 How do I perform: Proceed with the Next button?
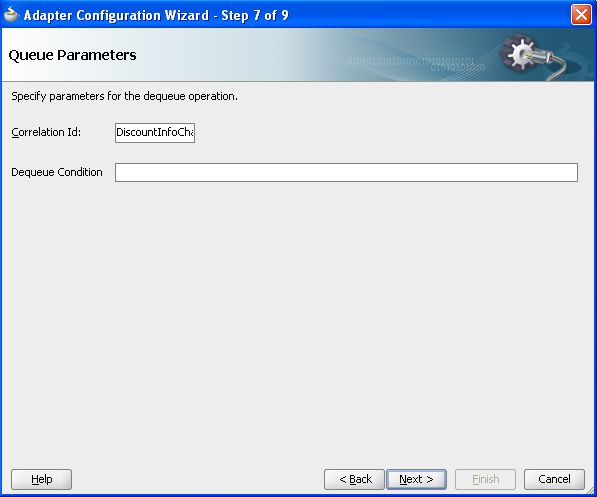pyautogui.click(x=417, y=479)
